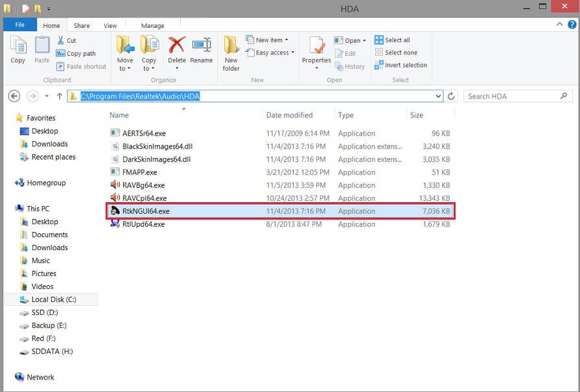
Task: Open Videos under This PC
Action: [x=37, y=286]
